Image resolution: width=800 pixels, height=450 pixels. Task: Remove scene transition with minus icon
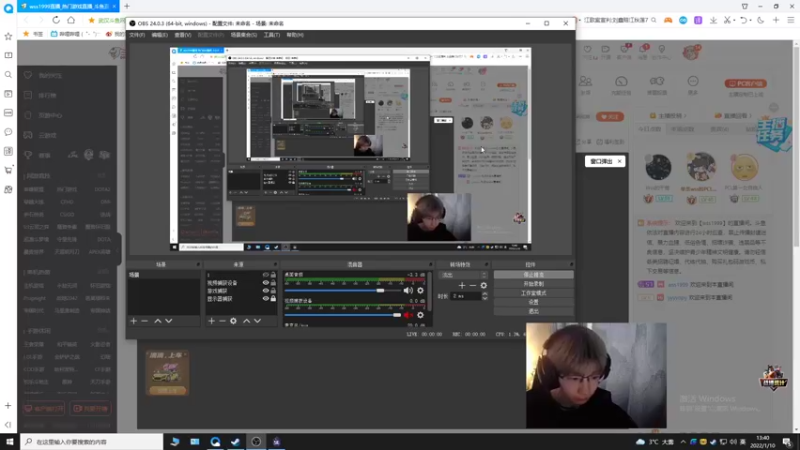472,286
